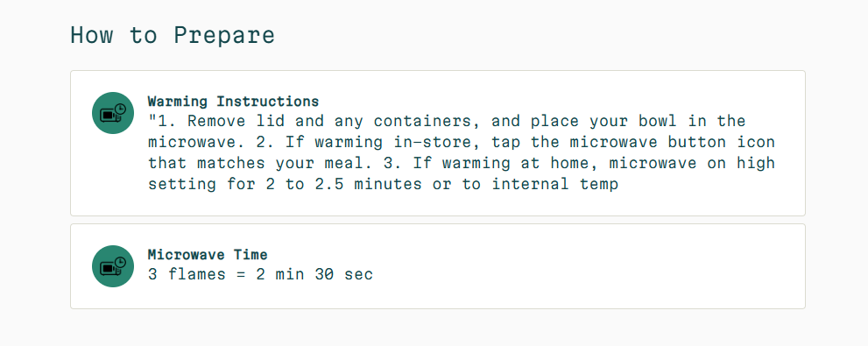
Task: Click the green microwave icon beside Warming Instructions
Action: [x=113, y=113]
